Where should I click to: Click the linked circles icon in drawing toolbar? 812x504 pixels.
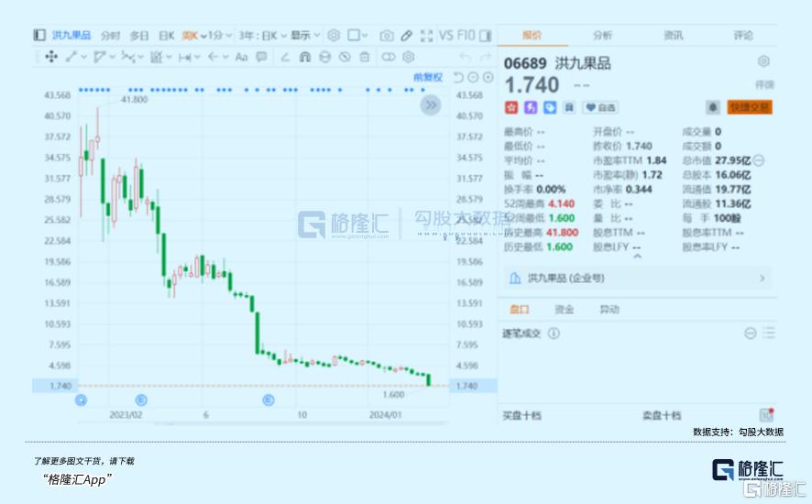pos(389,57)
